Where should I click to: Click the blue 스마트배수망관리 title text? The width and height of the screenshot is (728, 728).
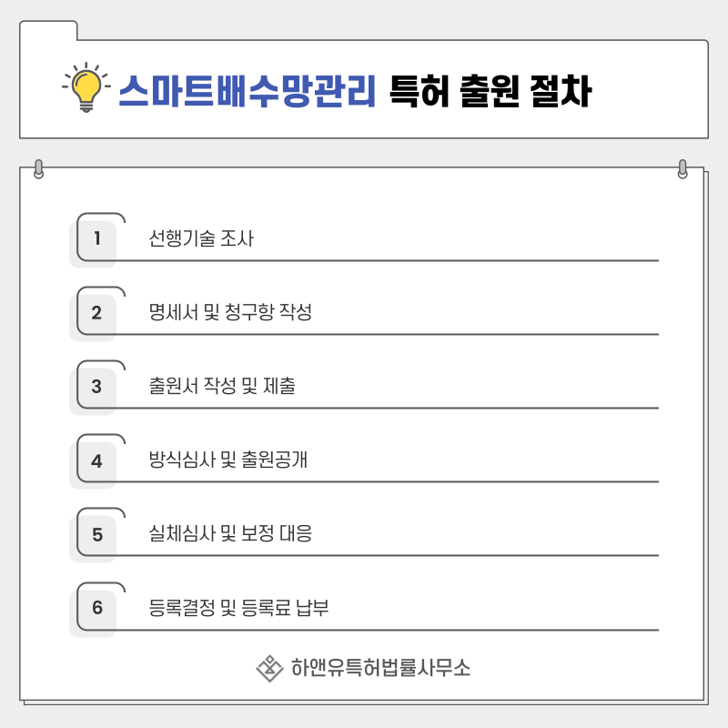pyautogui.click(x=247, y=91)
